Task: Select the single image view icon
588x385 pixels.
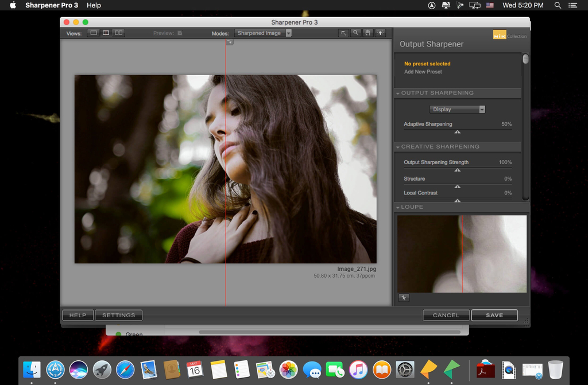Action: 94,33
